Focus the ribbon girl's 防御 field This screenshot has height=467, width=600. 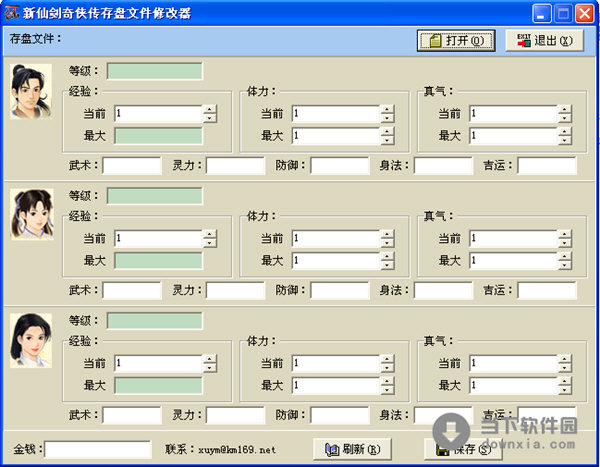[x=339, y=290]
